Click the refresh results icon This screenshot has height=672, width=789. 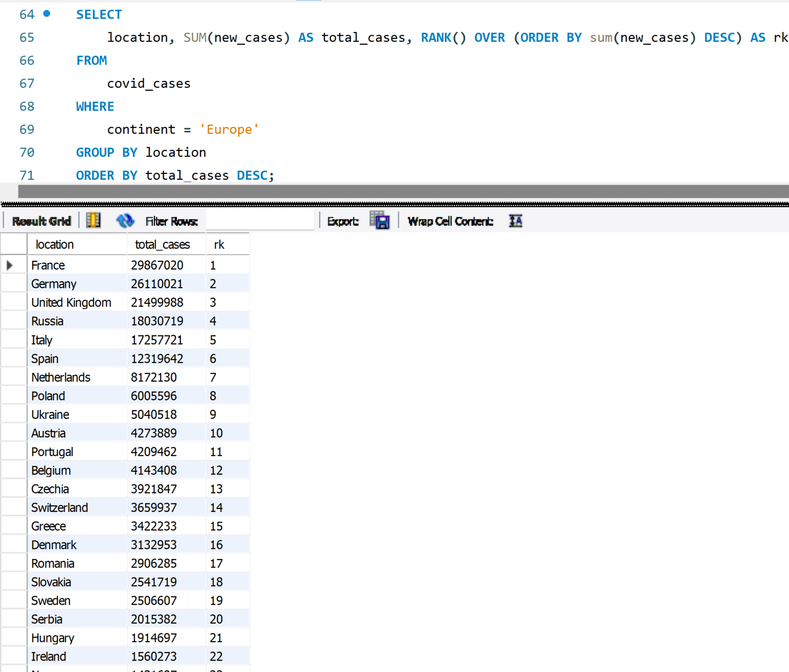125,221
